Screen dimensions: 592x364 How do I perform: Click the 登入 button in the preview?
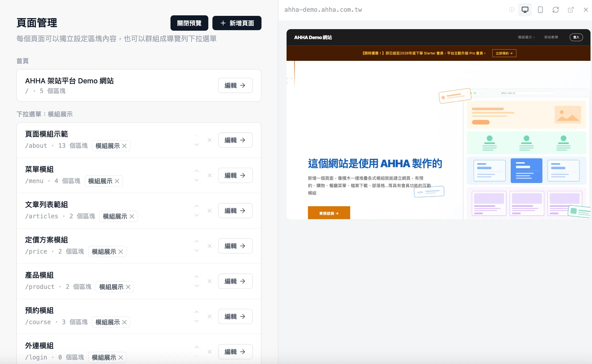[576, 37]
